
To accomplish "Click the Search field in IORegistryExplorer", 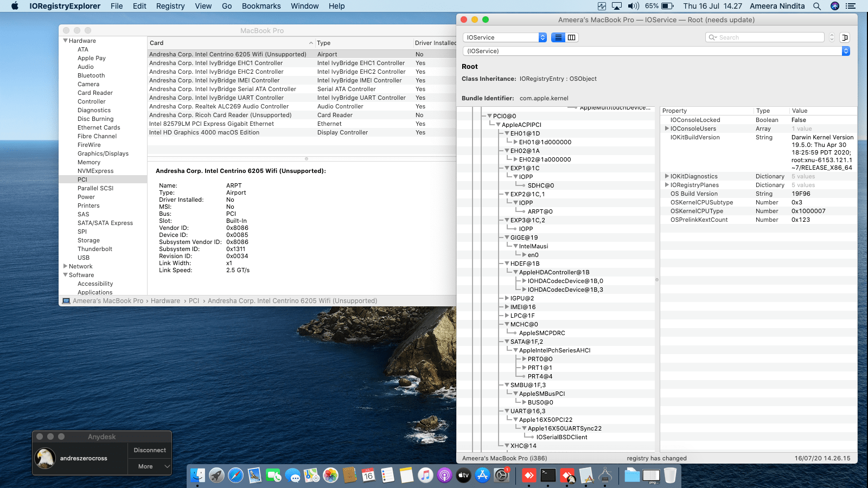I will pyautogui.click(x=769, y=37).
